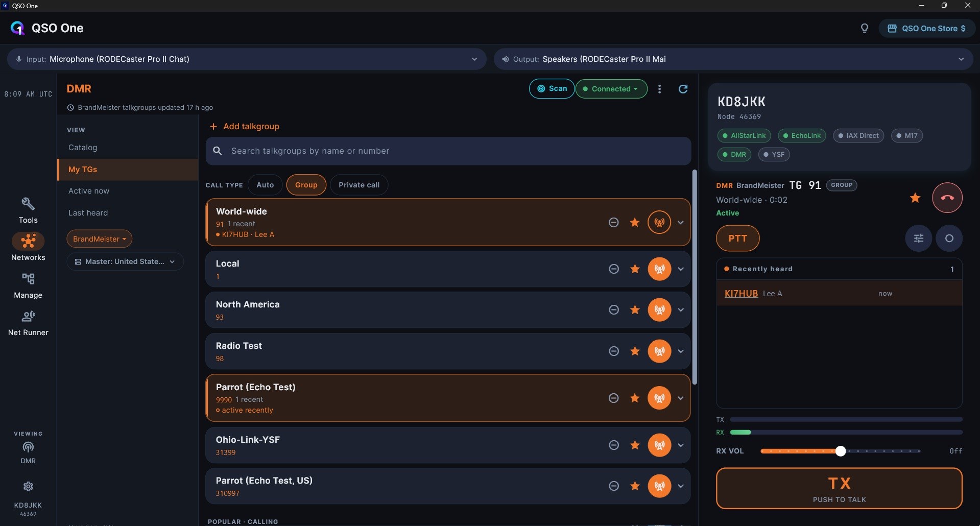Image resolution: width=980 pixels, height=526 pixels.
Task: Open Master: United States server dropdown
Action: [125, 261]
